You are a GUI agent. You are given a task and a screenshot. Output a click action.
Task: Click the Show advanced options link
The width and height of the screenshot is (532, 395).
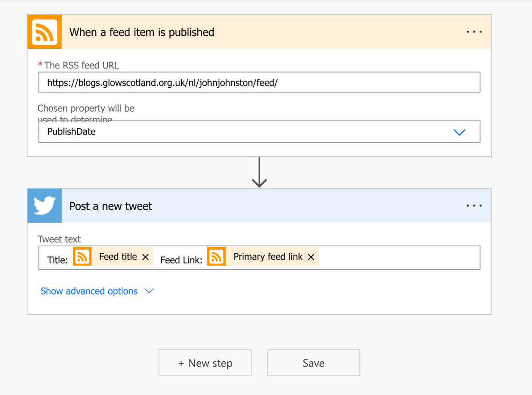(88, 291)
